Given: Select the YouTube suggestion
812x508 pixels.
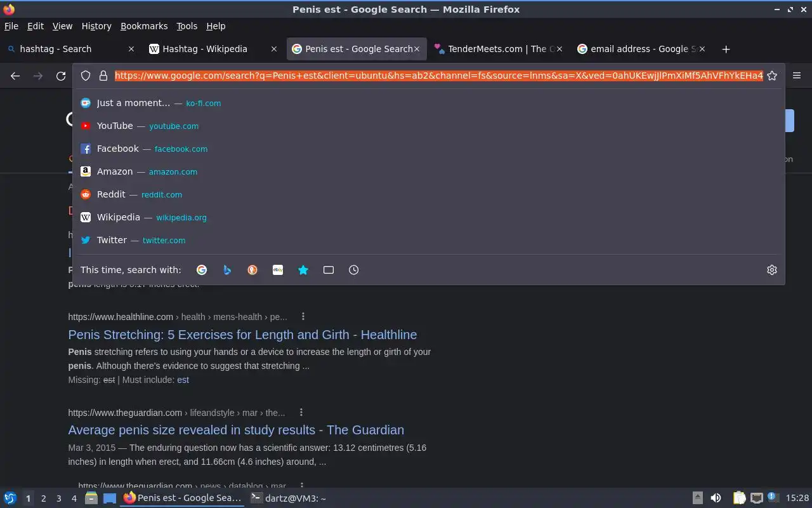Looking at the screenshot, I should coord(428,126).
